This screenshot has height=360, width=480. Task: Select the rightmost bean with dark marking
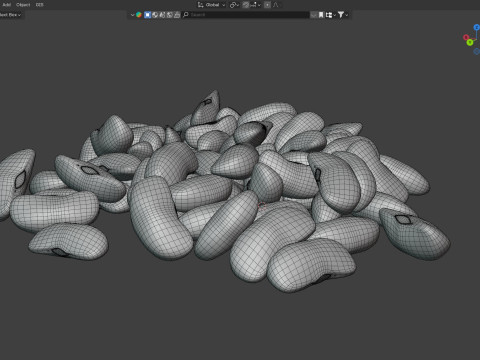(415, 233)
